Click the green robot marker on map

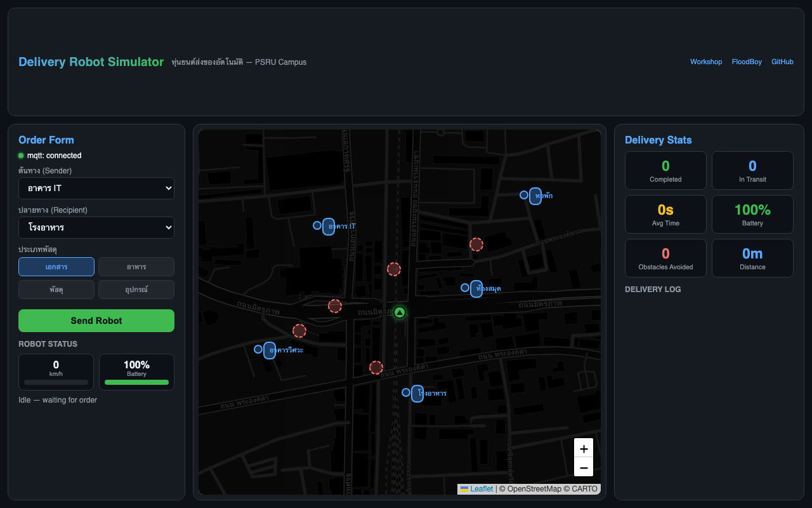pos(399,312)
